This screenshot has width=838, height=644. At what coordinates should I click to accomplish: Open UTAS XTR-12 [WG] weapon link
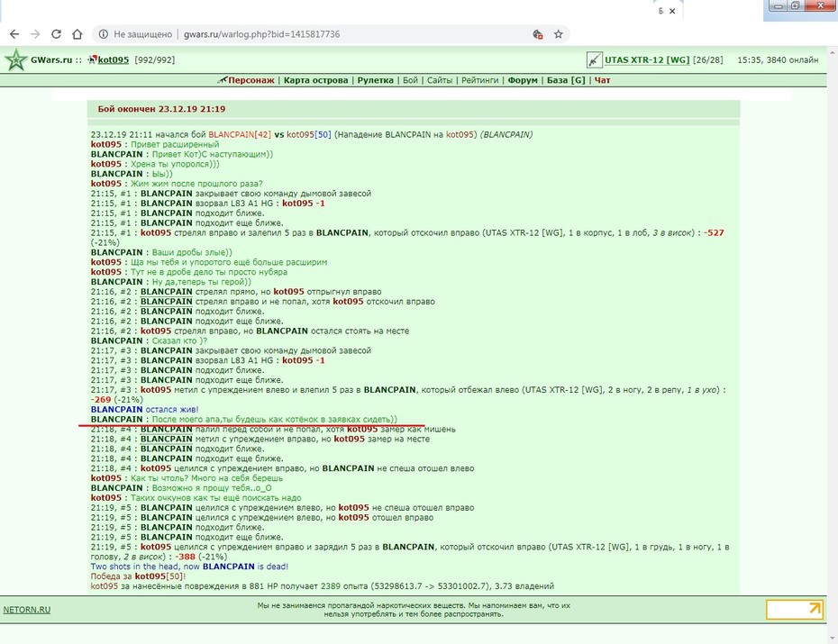[x=647, y=59]
